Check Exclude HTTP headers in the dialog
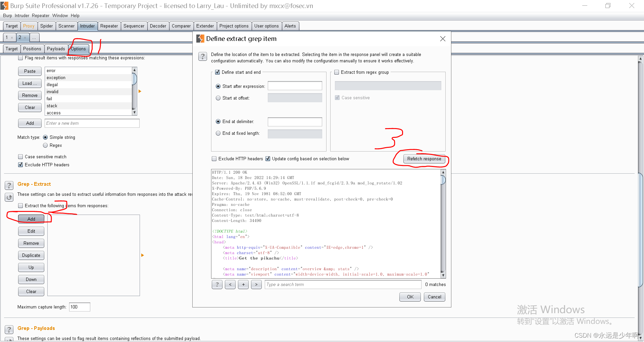 click(214, 159)
